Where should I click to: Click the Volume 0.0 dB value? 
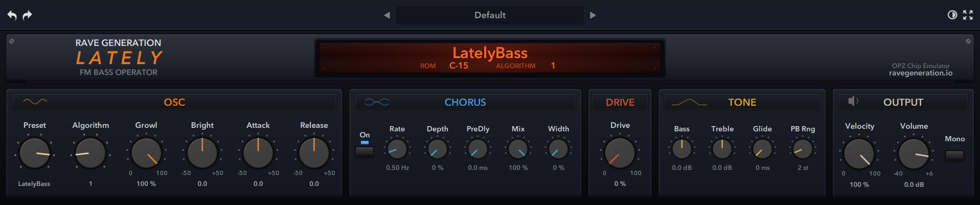(914, 185)
